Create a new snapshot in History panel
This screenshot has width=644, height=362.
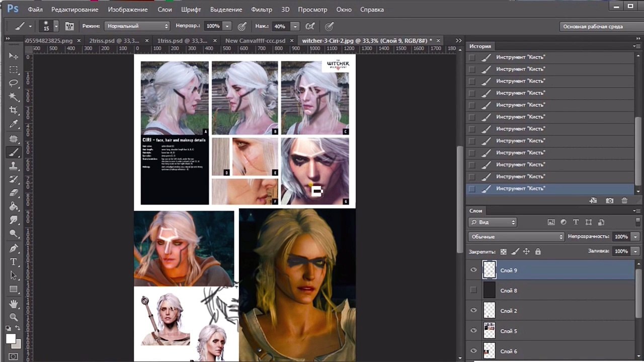click(x=609, y=201)
